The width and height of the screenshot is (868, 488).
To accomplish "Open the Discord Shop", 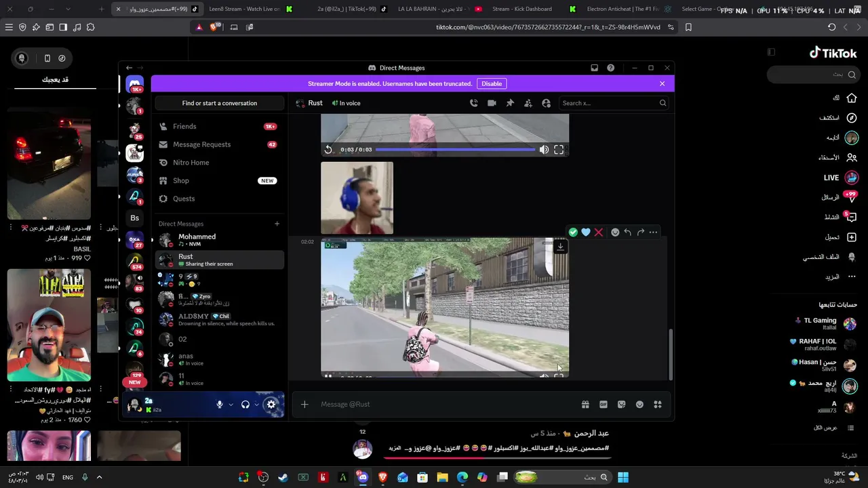I will 220,181.
